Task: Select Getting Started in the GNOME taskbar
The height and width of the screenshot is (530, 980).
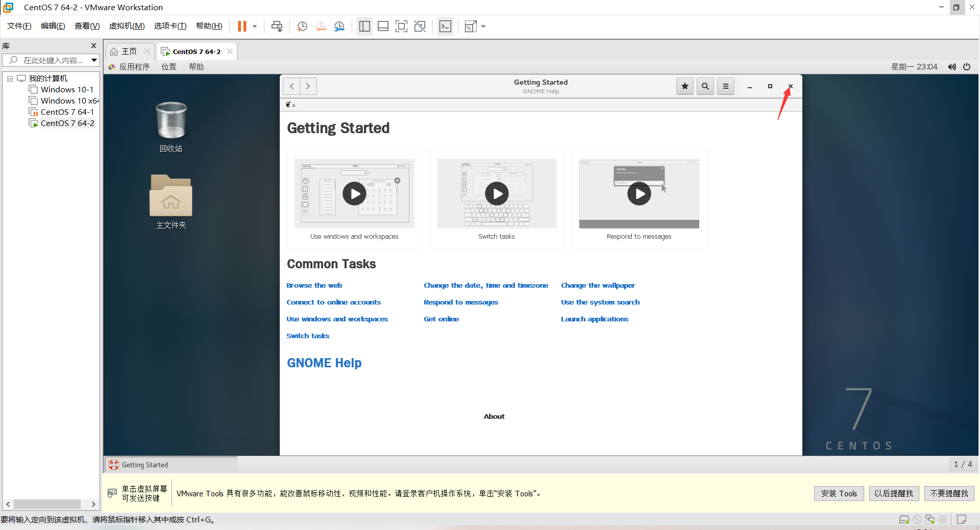Action: 171,465
